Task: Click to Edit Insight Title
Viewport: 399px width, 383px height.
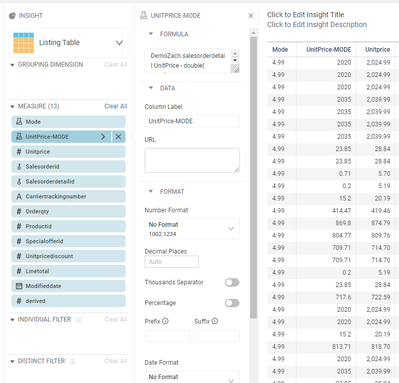Action: pos(305,15)
